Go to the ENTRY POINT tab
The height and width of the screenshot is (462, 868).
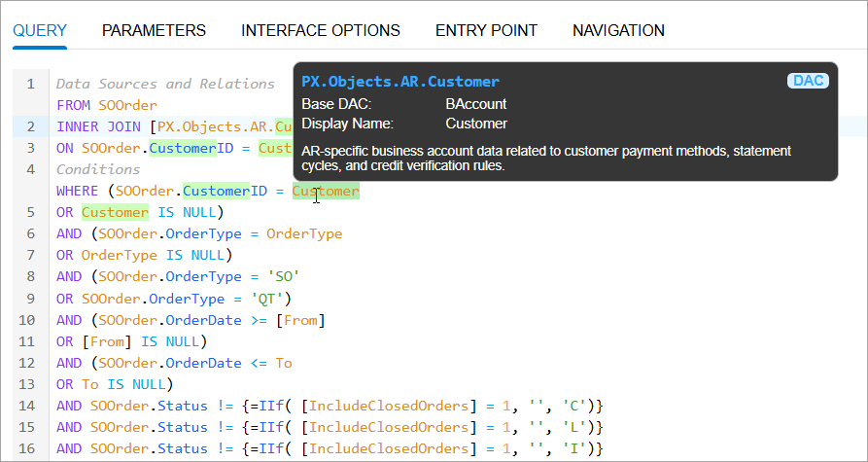pos(486,30)
